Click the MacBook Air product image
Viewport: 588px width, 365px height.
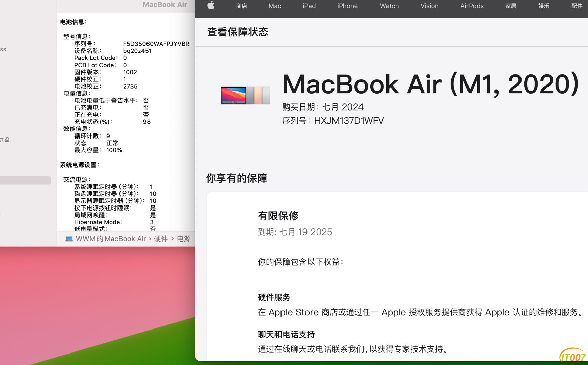(x=245, y=95)
